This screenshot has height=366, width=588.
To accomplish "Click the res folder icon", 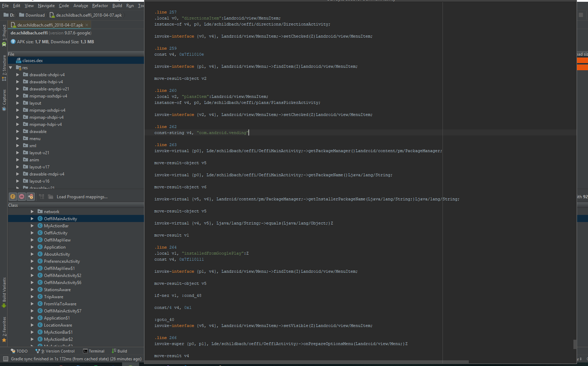I will coord(18,67).
